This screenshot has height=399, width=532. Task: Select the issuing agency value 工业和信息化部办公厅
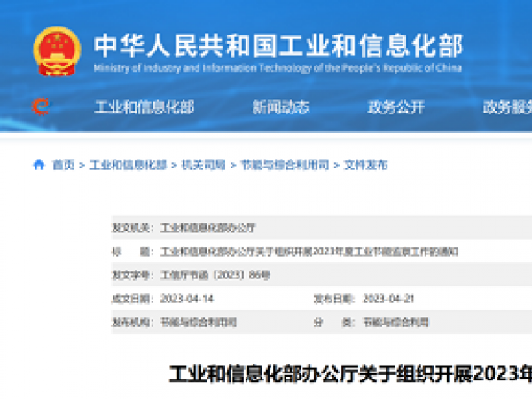pyautogui.click(x=208, y=228)
